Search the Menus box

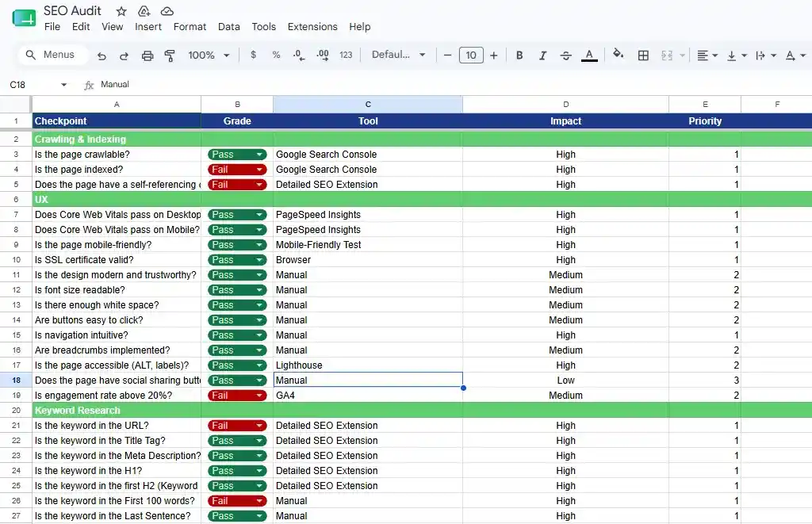(52, 55)
